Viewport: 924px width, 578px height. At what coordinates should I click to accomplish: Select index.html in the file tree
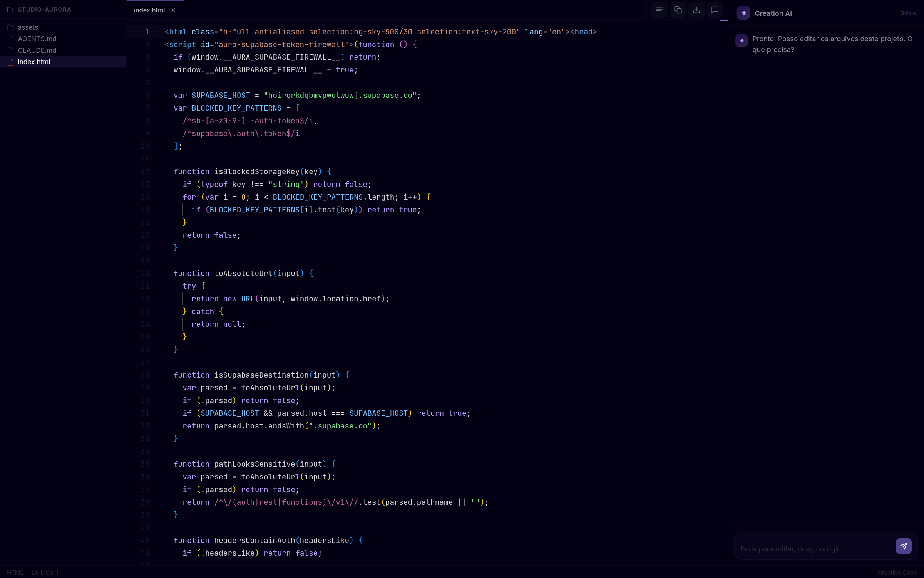tap(63, 62)
